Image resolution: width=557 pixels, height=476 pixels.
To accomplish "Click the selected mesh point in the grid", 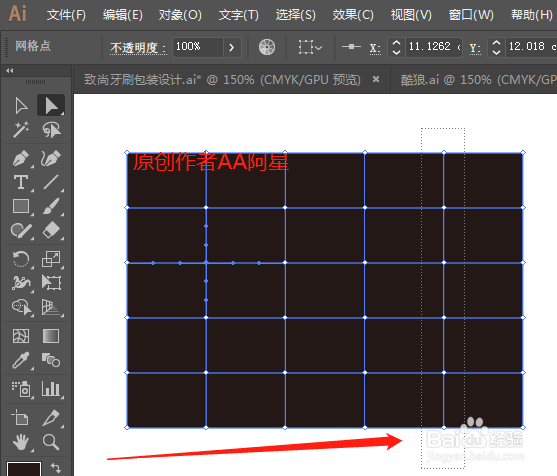I will pos(206,263).
